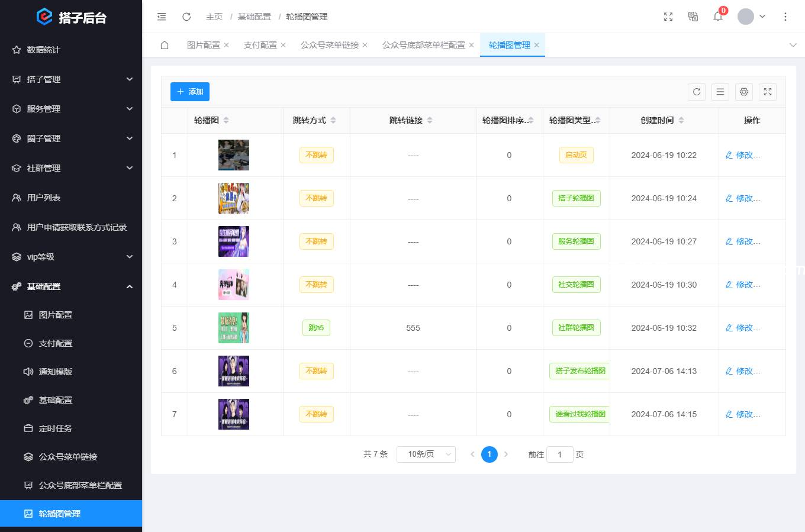The image size is (805, 532).
Task: Collapse the 基础配置 sidebar section
Action: click(x=71, y=286)
